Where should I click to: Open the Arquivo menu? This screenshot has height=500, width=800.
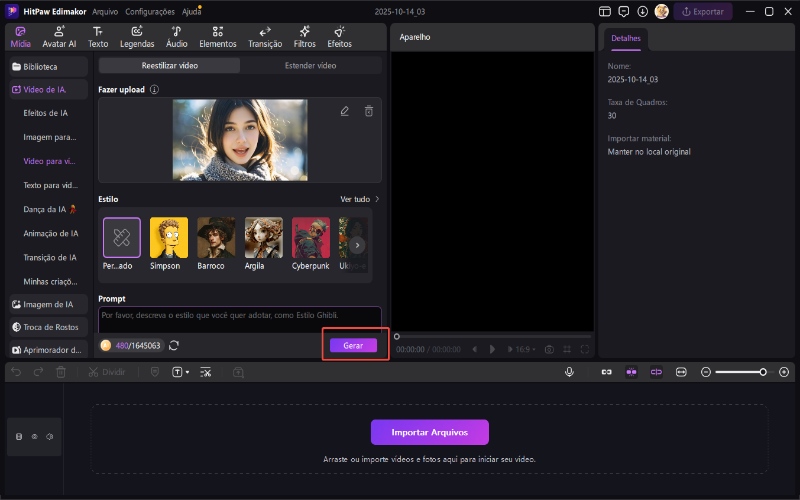[x=105, y=11]
